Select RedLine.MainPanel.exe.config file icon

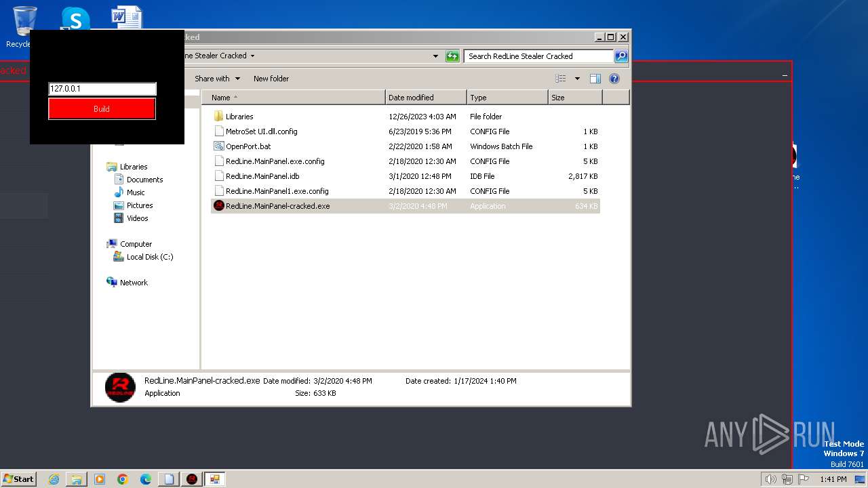[218, 161]
